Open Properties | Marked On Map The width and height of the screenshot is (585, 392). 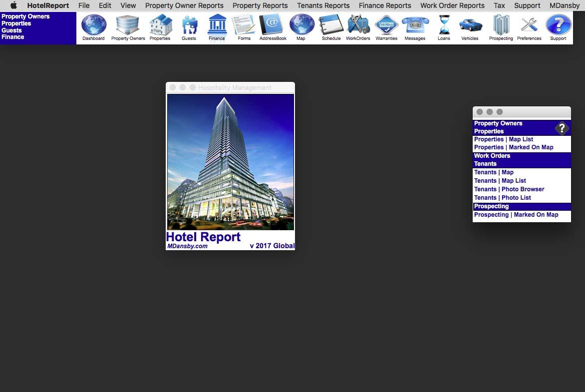point(513,147)
